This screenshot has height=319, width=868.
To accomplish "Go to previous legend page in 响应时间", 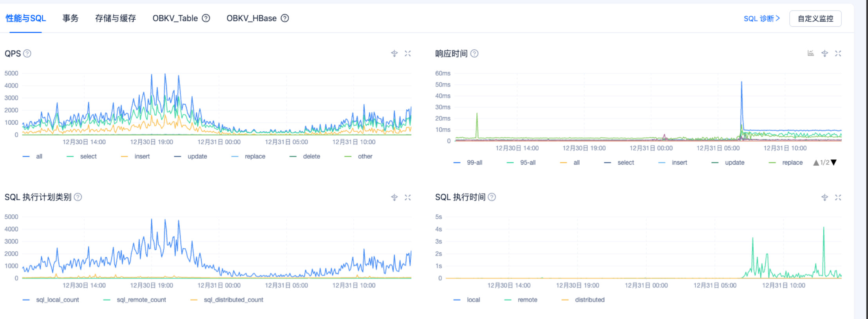I will tap(816, 163).
